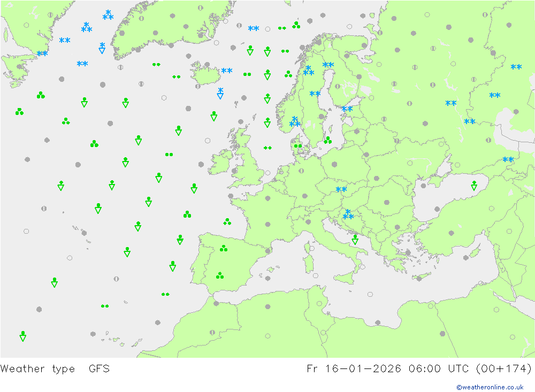Click the heavy snow symbol over Slovenia and Croatia
535x392 pixels.
pos(348,214)
